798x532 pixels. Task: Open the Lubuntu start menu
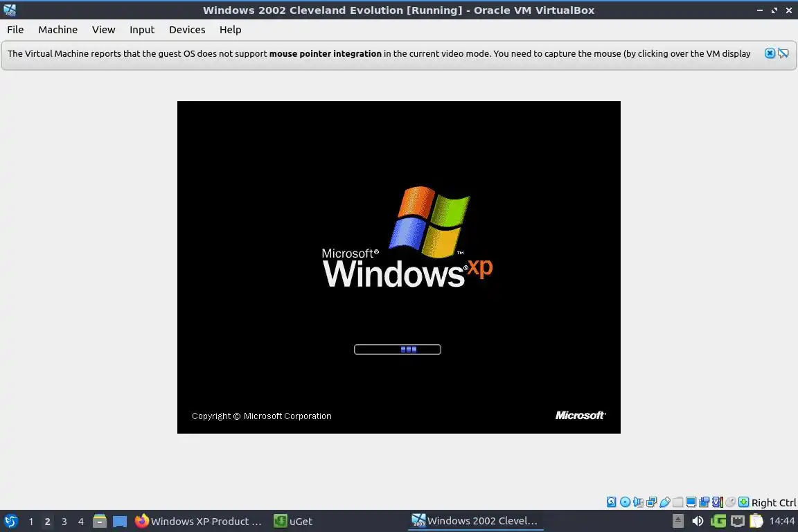pos(11,522)
